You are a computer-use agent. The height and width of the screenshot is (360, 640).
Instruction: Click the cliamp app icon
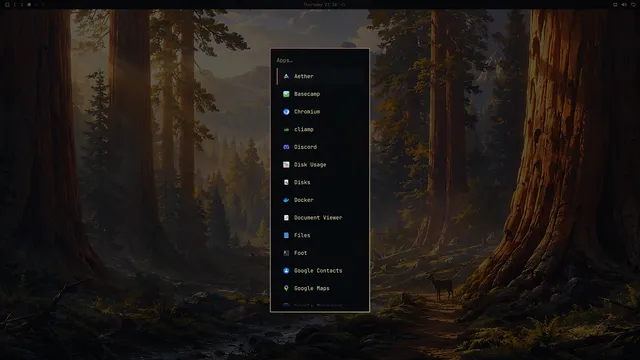(x=286, y=129)
